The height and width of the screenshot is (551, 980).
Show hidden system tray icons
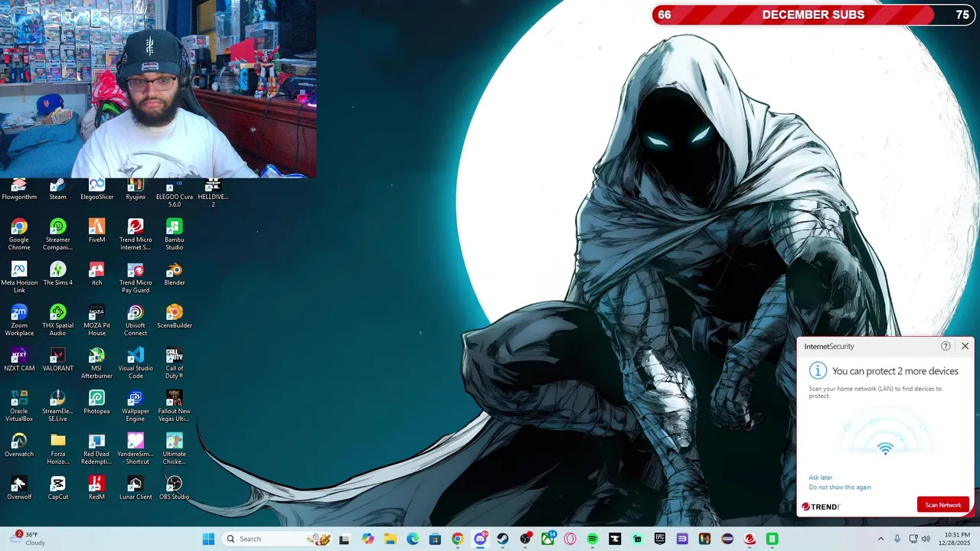click(x=880, y=539)
